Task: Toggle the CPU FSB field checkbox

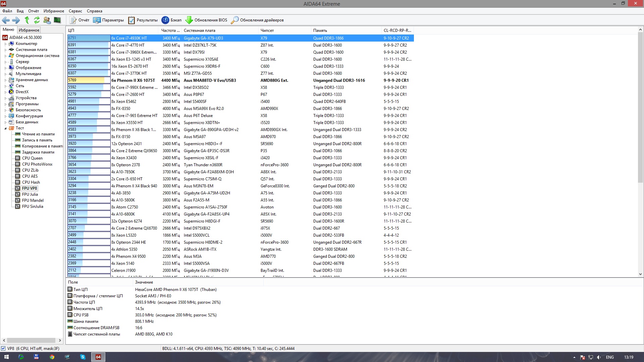Action: coord(70,315)
